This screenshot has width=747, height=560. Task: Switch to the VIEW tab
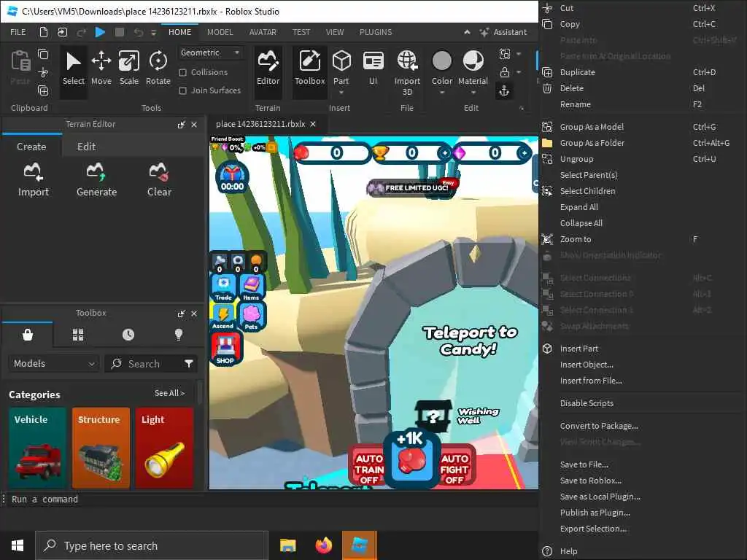(335, 32)
